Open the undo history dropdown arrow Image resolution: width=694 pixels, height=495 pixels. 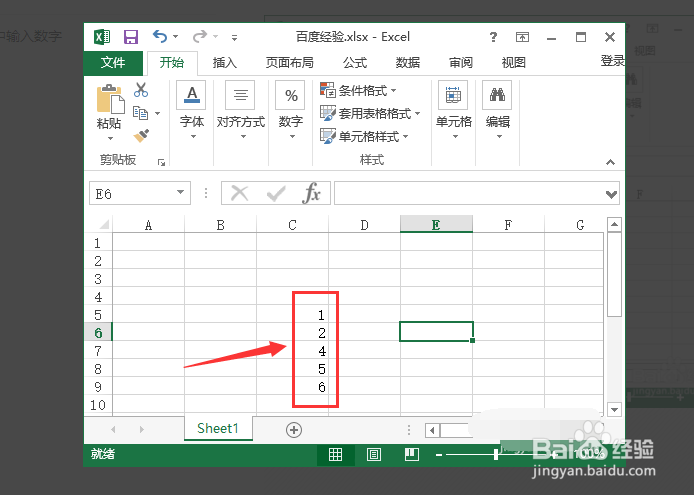click(176, 37)
